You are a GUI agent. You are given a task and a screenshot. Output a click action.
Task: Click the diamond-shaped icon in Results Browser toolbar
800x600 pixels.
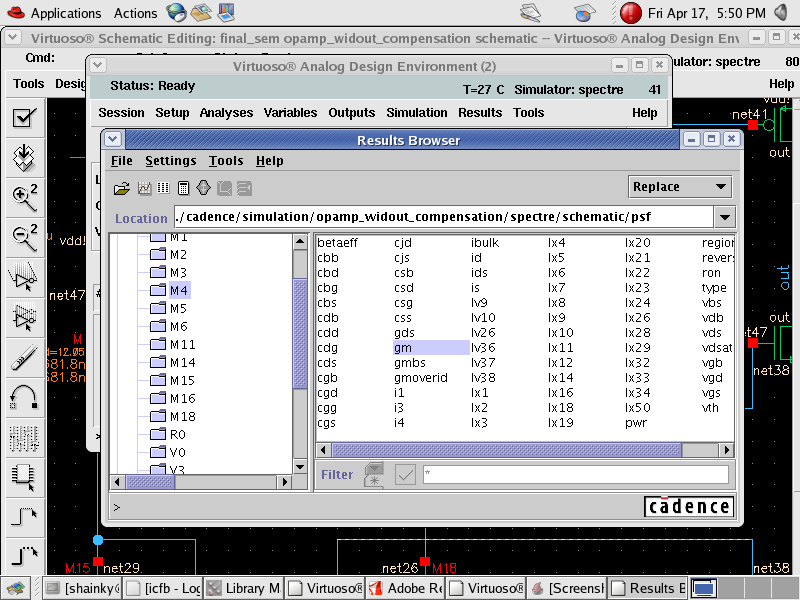tap(203, 188)
